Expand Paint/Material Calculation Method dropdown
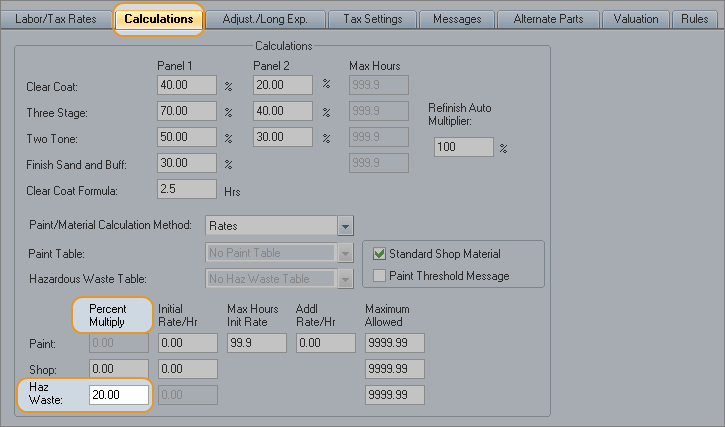This screenshot has height=427, width=725. (x=345, y=226)
